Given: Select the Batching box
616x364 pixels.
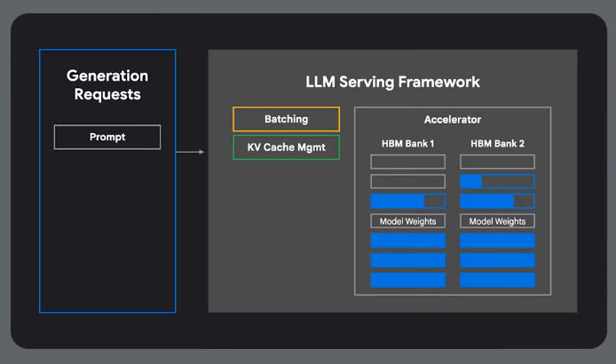Looking at the screenshot, I should click(x=286, y=119).
